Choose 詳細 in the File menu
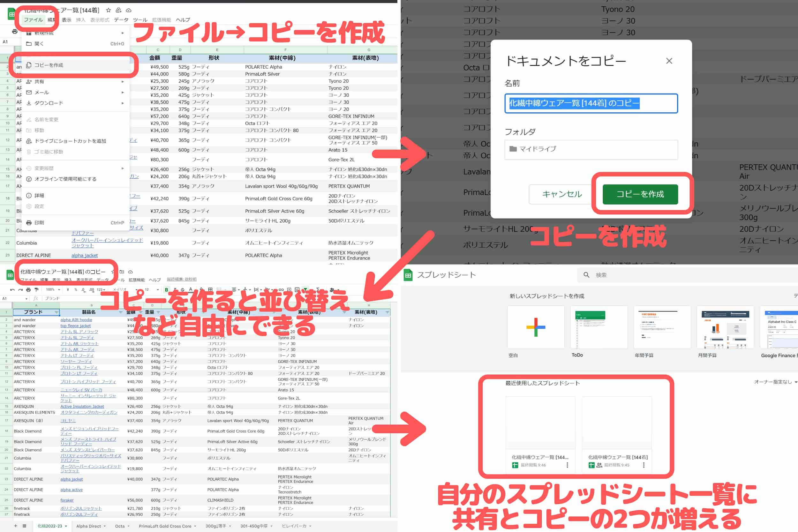The height and width of the screenshot is (532, 798). (75, 195)
